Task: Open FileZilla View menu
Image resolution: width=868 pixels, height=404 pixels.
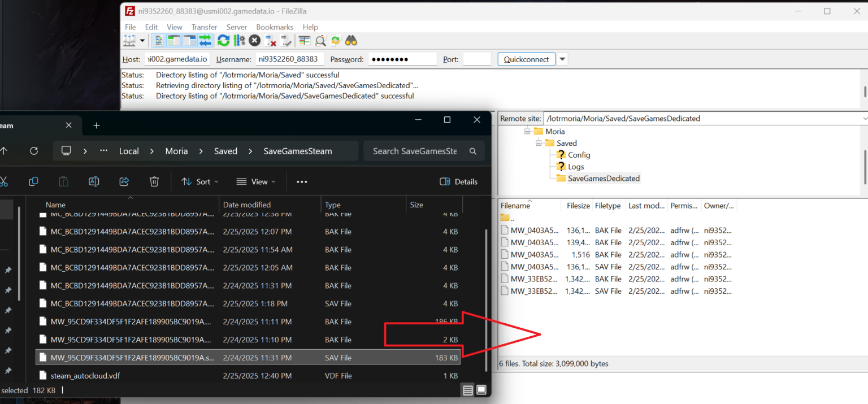Action: (x=175, y=27)
